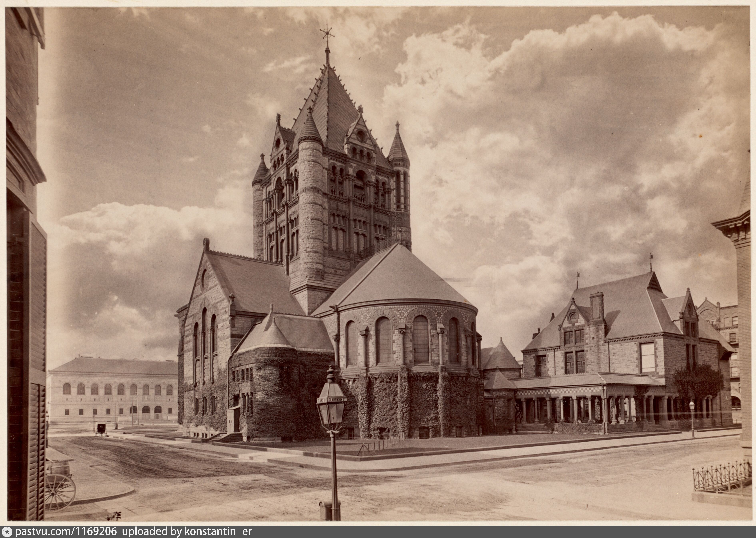Viewport: 756px width, 538px height.
Task: Open the pastvu.com/1169206 link text
Action: [x=66, y=532]
